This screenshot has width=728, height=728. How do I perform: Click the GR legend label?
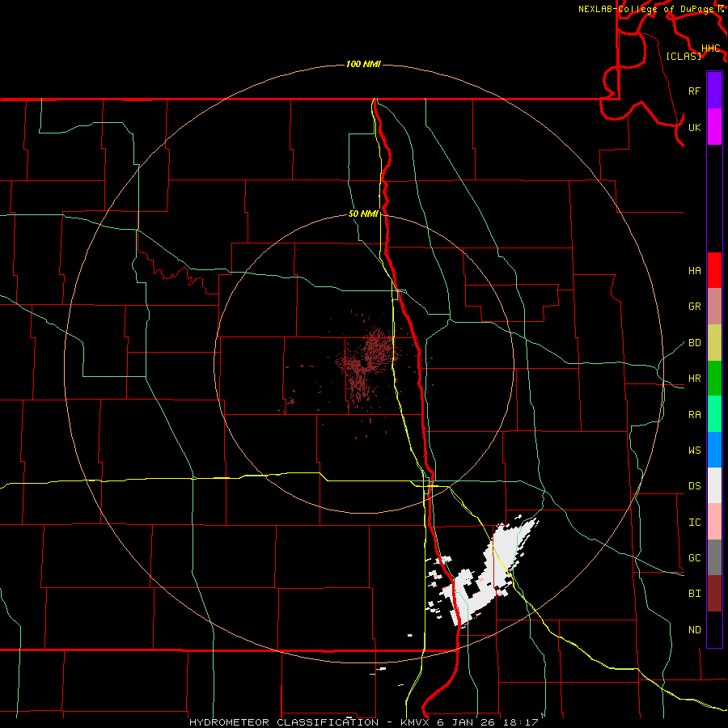[694, 307]
